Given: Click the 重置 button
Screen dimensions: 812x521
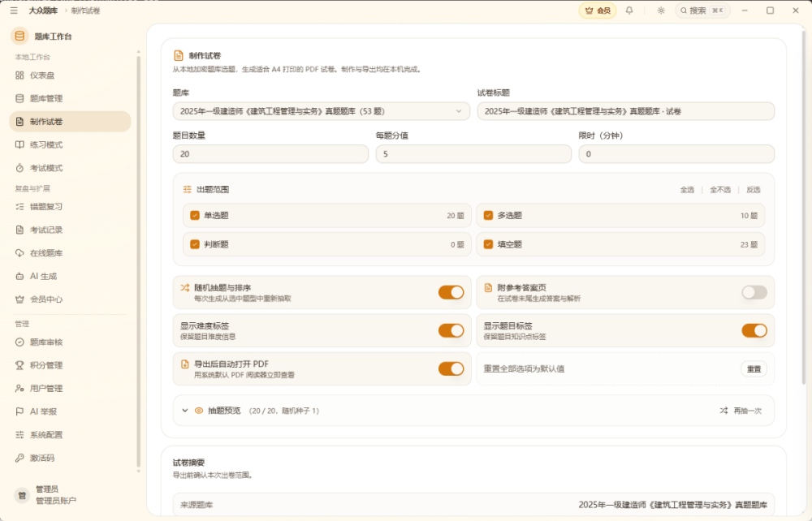Looking at the screenshot, I should click(754, 369).
